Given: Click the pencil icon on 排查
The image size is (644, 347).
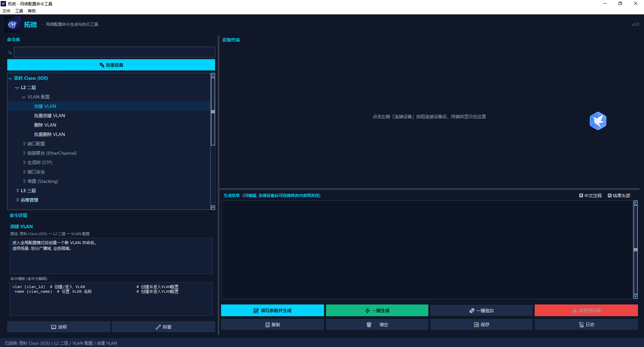Looking at the screenshot, I should 158,327.
